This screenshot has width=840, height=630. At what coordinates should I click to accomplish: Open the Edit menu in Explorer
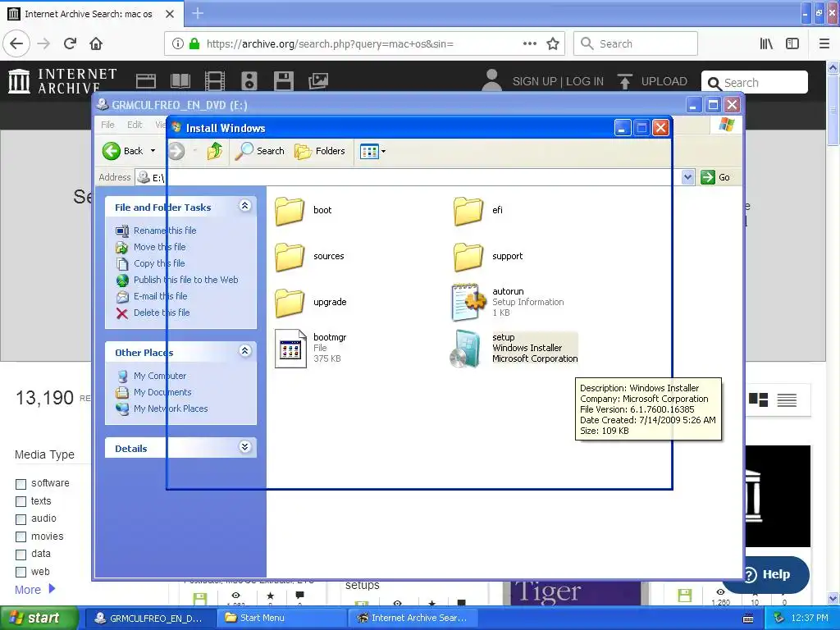coord(135,125)
